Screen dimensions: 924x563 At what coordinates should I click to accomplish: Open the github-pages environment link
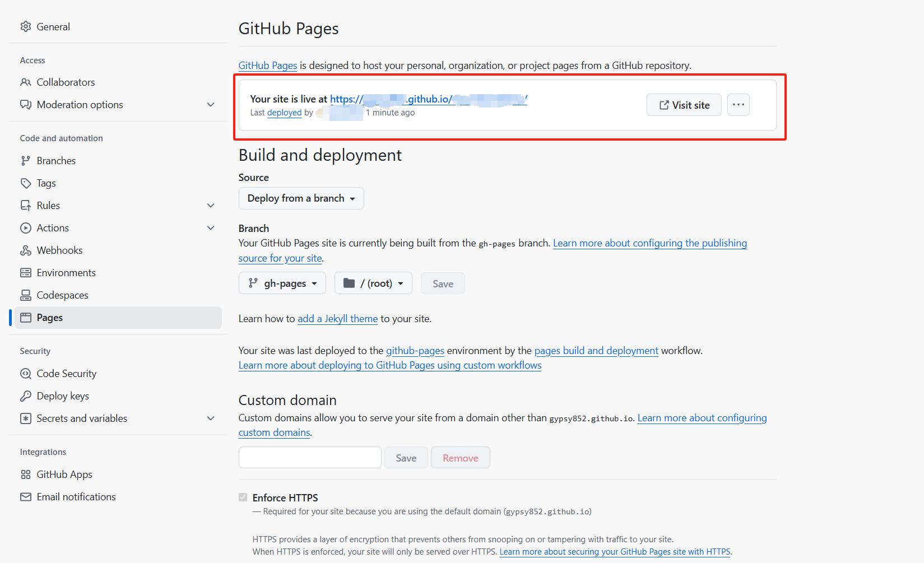click(x=415, y=351)
